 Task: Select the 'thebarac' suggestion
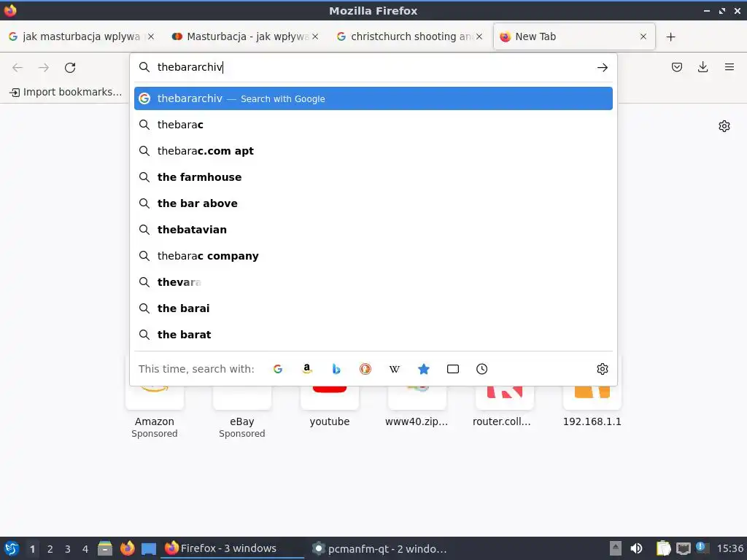[373, 125]
